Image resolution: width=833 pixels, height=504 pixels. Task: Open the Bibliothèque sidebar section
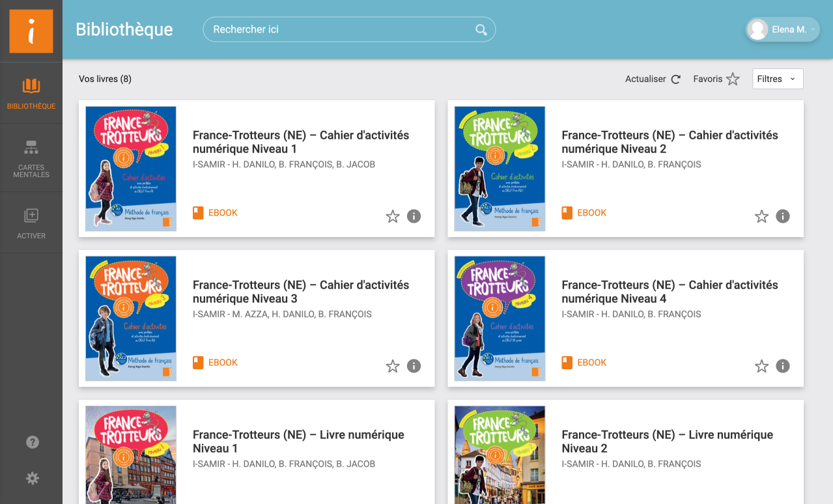tap(31, 93)
